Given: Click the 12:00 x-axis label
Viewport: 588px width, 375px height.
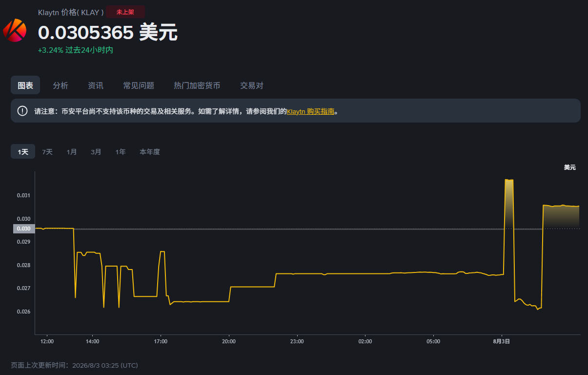Looking at the screenshot, I should click(47, 341).
